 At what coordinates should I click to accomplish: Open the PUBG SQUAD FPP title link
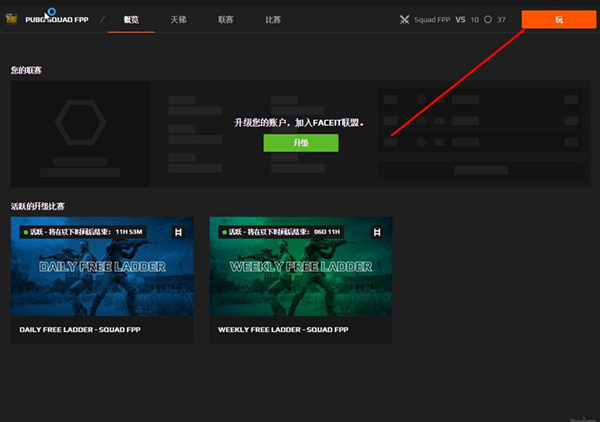click(57, 20)
